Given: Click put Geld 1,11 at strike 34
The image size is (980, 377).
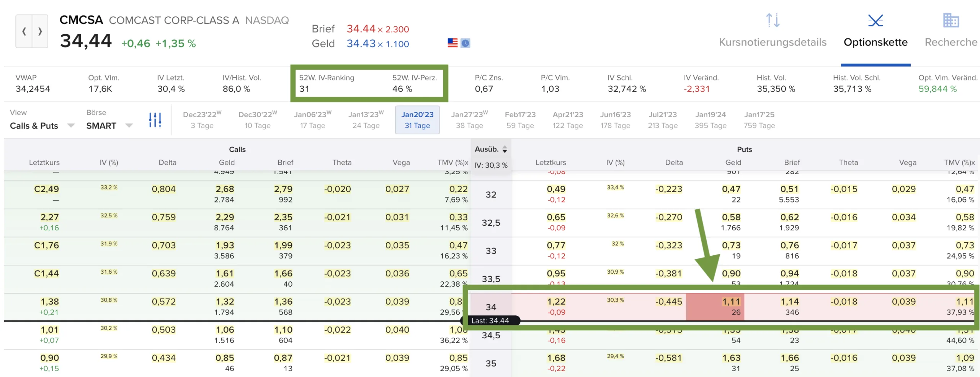Looking at the screenshot, I should (x=731, y=302).
